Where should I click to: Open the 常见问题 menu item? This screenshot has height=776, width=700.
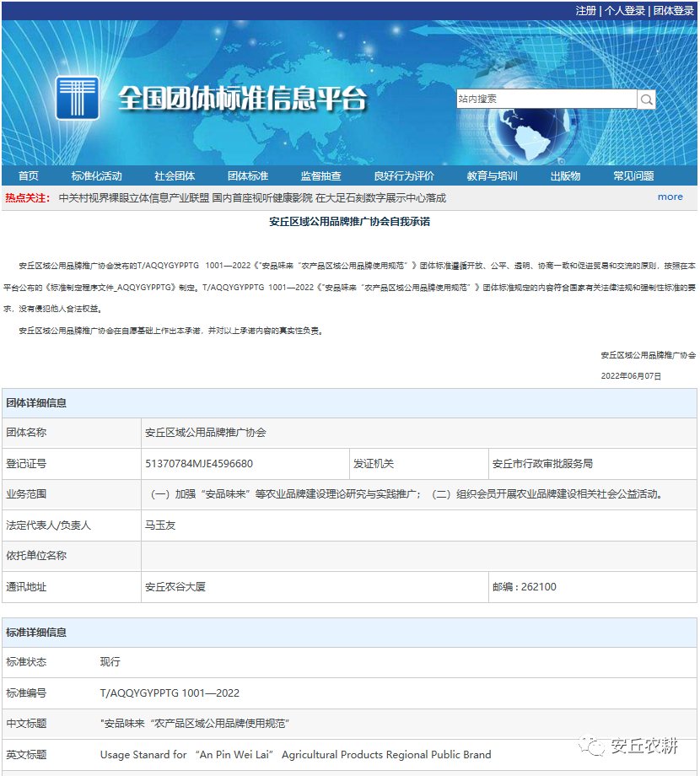633,176
